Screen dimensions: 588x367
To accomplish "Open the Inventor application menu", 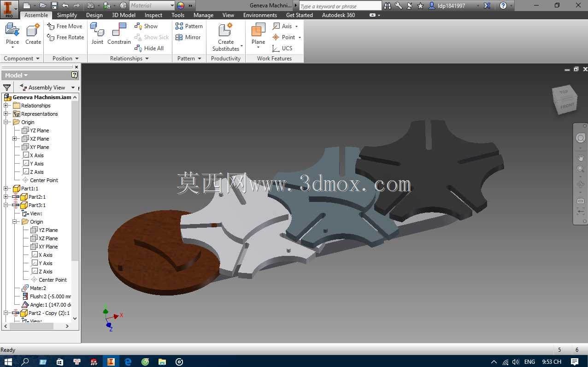I will pos(9,8).
